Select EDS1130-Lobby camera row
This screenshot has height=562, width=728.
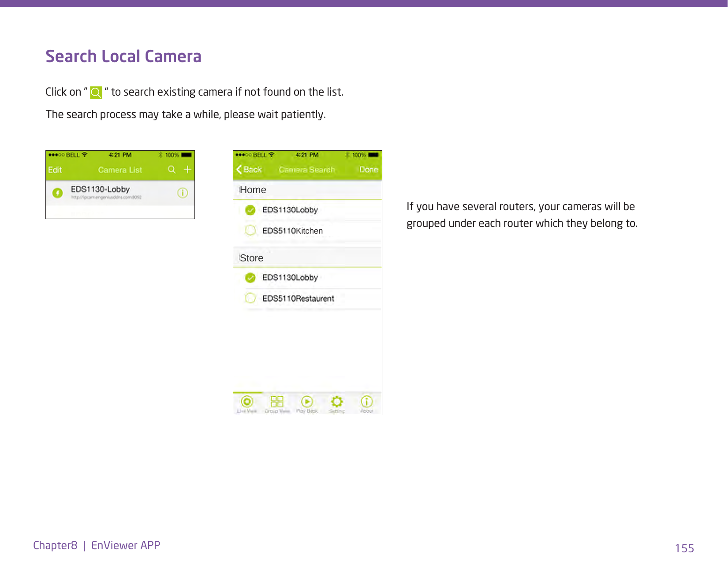pos(120,193)
